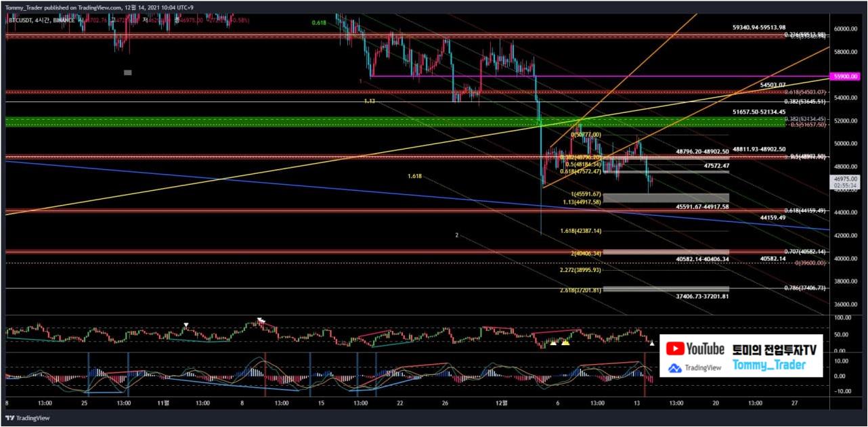Click the "27" date label on time axis
Image resolution: width=868 pixels, height=427 pixels.
[795, 402]
